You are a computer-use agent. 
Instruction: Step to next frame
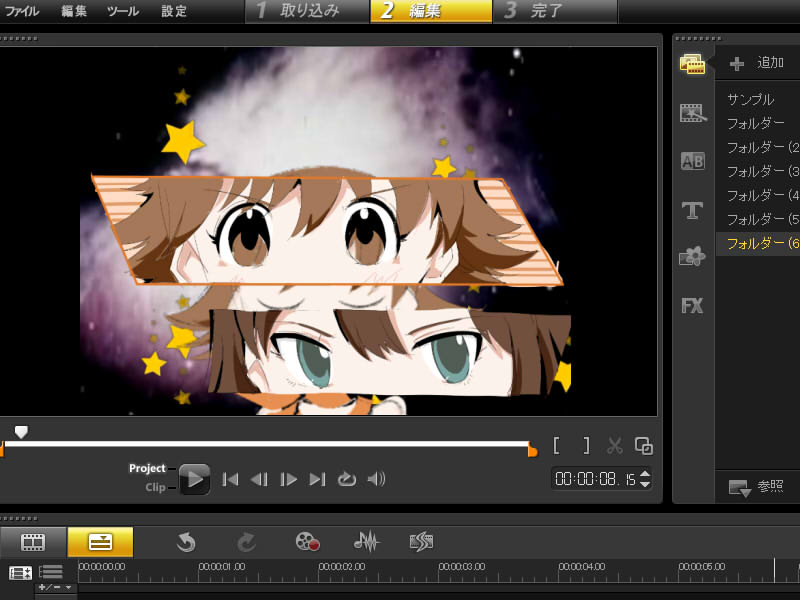tap(288, 479)
